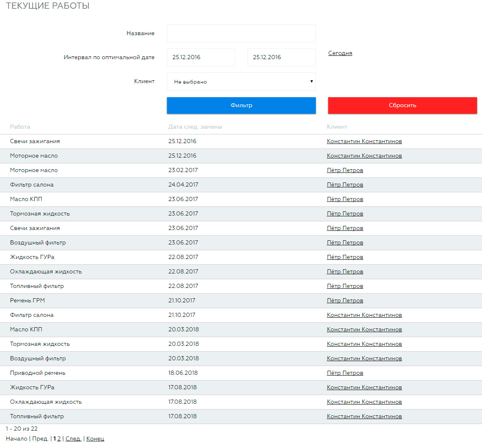Open Пётр Петров link in Ремень ГРМ row
Viewport: 482px width, 448px height.
point(345,300)
